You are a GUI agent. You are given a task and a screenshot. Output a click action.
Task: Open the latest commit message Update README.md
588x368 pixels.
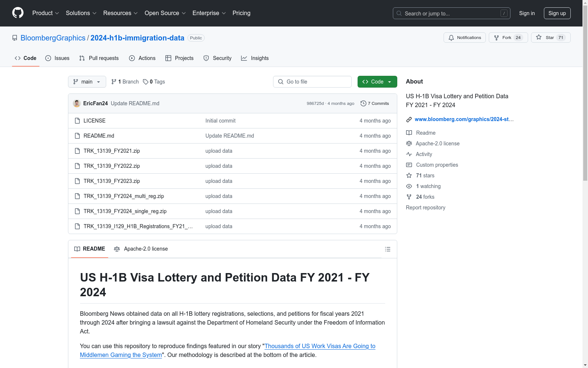[x=135, y=103]
